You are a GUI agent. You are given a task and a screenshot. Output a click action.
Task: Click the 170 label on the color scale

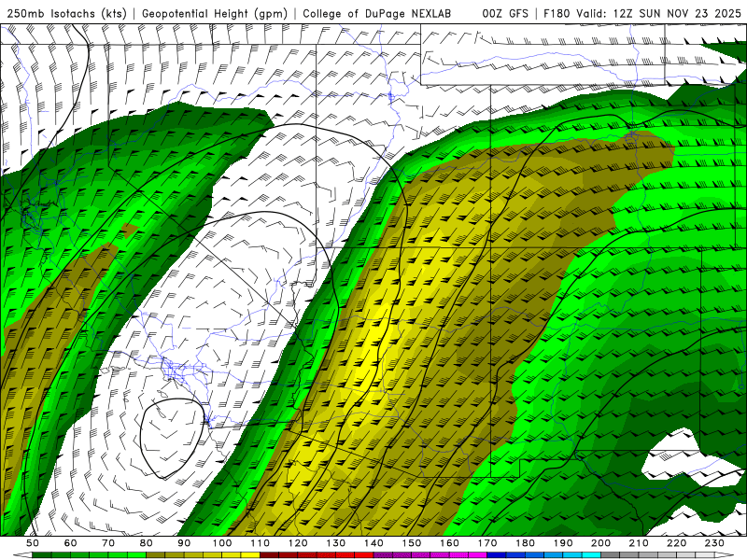tap(486, 543)
